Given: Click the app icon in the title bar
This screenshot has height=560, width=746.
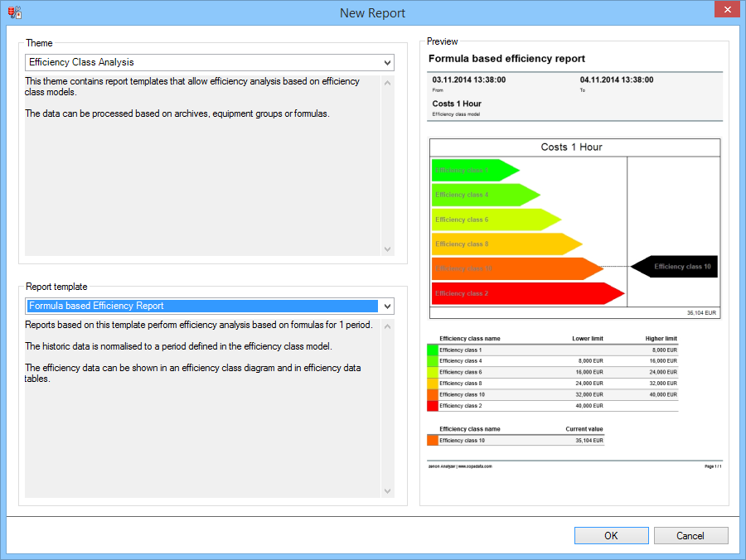Looking at the screenshot, I should point(14,12).
